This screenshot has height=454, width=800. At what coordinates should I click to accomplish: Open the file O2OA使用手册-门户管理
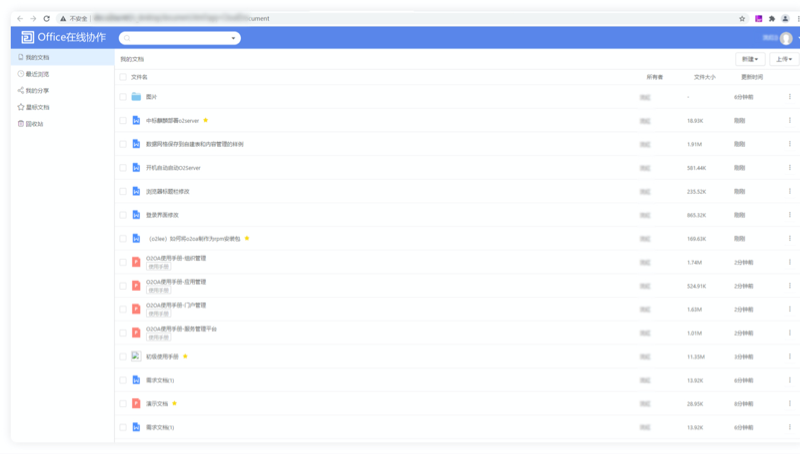[176, 305]
